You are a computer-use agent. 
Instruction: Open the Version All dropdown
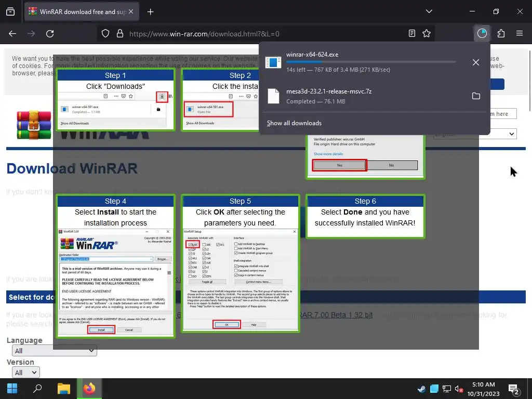click(26, 372)
